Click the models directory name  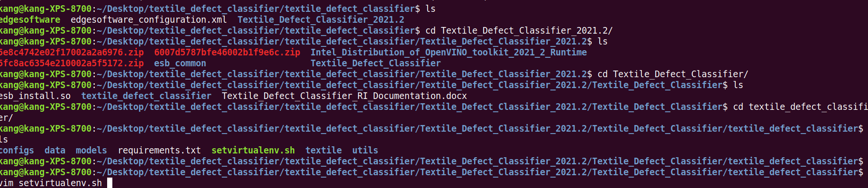click(x=91, y=151)
